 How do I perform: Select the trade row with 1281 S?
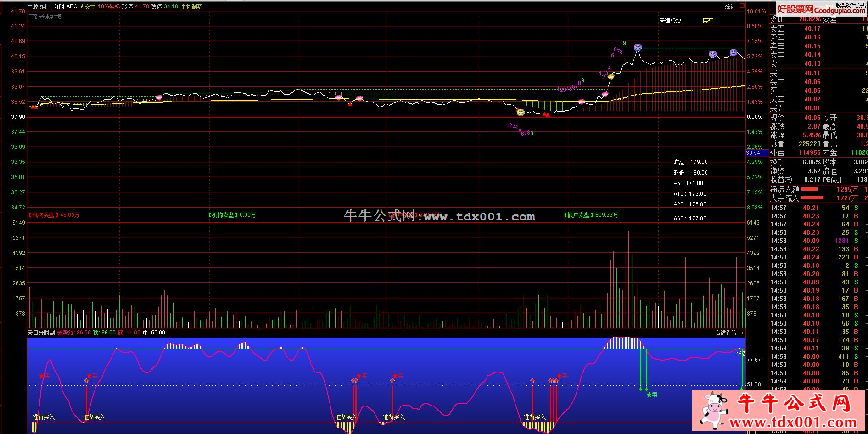[818, 241]
